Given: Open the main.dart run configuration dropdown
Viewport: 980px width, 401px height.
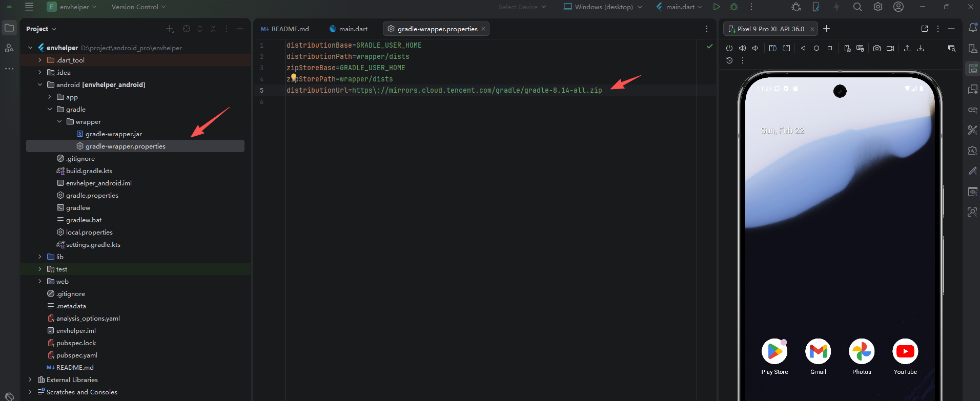Looking at the screenshot, I should (679, 7).
